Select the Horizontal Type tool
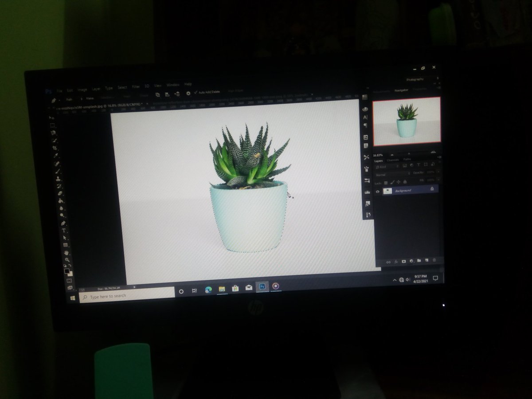The height and width of the screenshot is (399, 532). [x=64, y=231]
